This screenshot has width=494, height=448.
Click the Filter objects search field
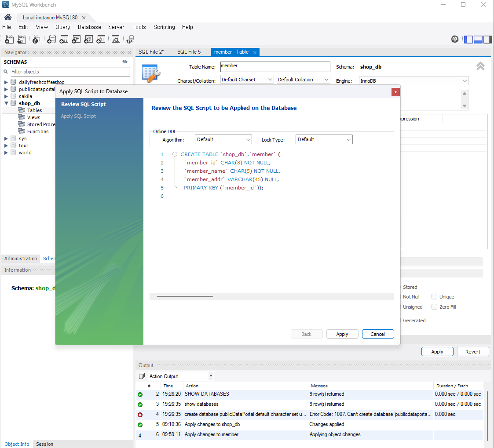click(x=70, y=72)
